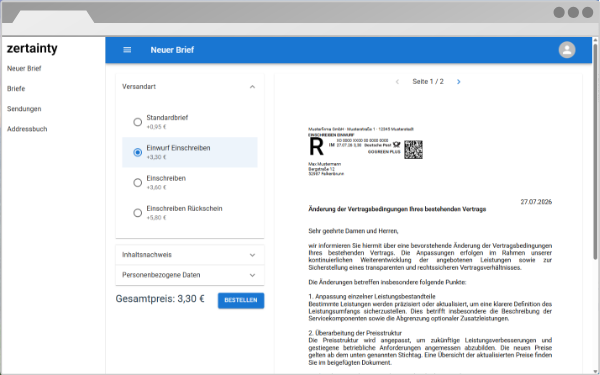Screen dimensions: 600x375
Task: Expand the Inhaltsnachweis section
Action: pyautogui.click(x=190, y=255)
